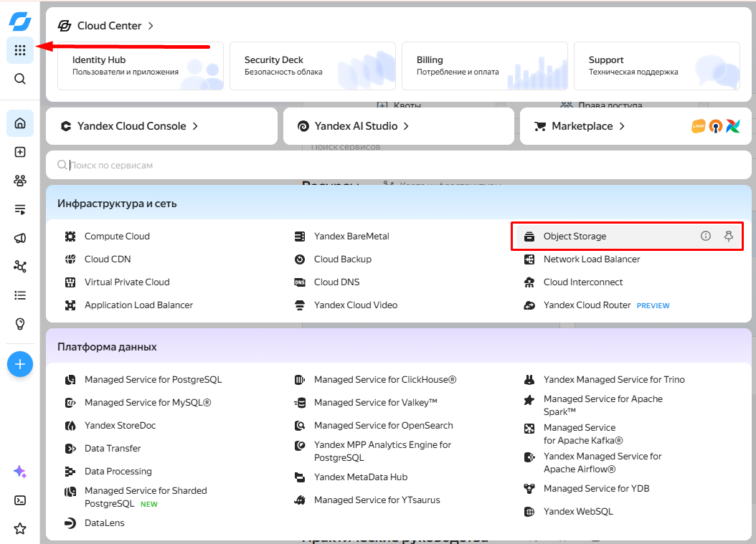Viewport: 756px width, 544px height.
Task: Click the lightbulb icon in sidebar
Action: (x=20, y=324)
